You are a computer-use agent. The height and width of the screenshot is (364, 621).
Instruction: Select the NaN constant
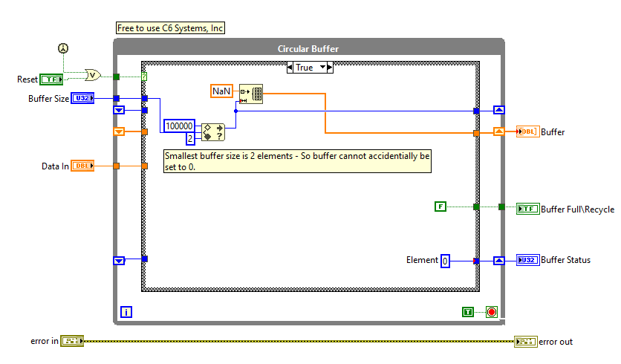click(x=221, y=91)
